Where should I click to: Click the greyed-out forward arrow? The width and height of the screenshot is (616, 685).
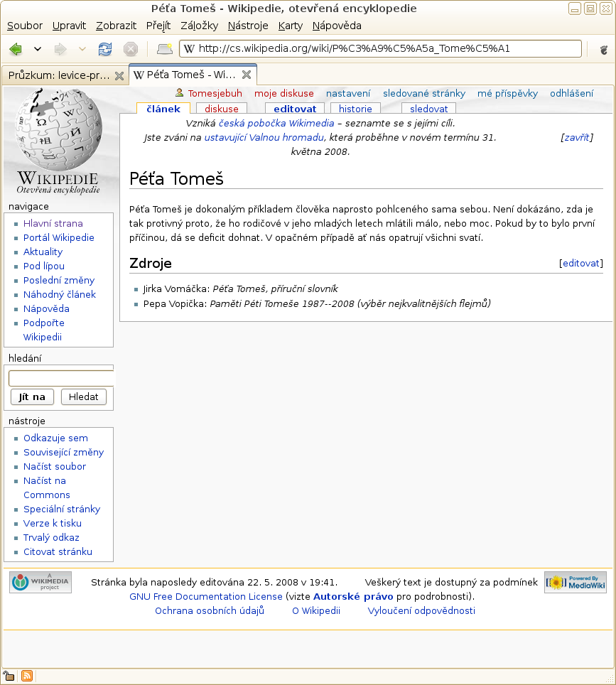60,49
